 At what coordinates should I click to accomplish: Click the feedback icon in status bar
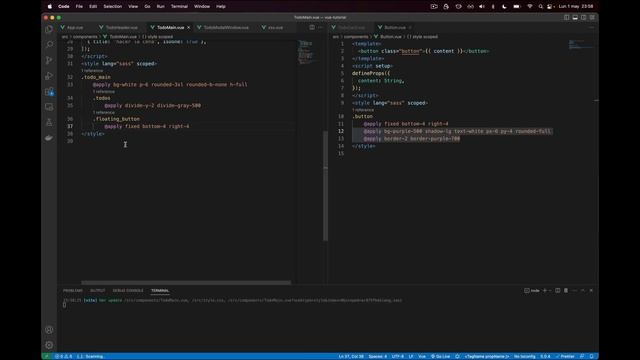[582, 356]
